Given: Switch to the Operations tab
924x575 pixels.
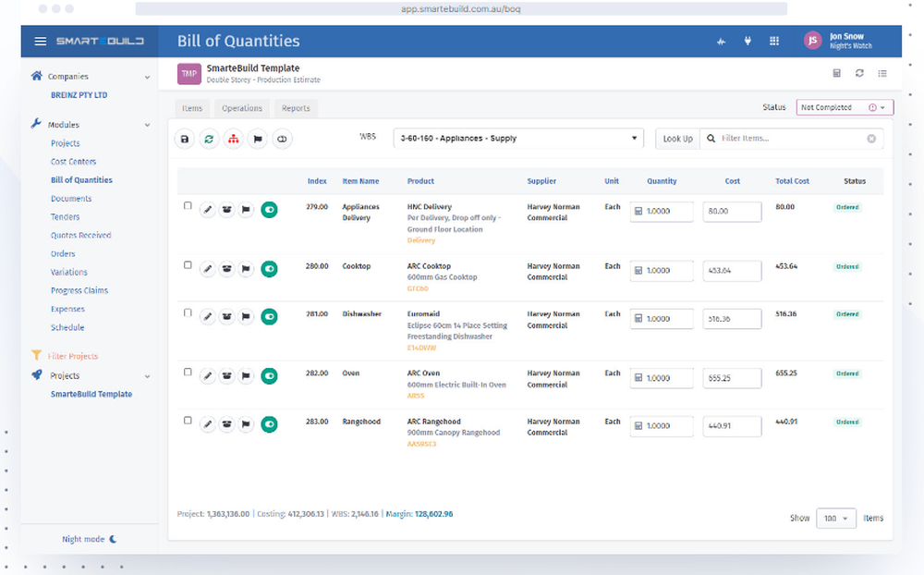Looking at the screenshot, I should [241, 108].
